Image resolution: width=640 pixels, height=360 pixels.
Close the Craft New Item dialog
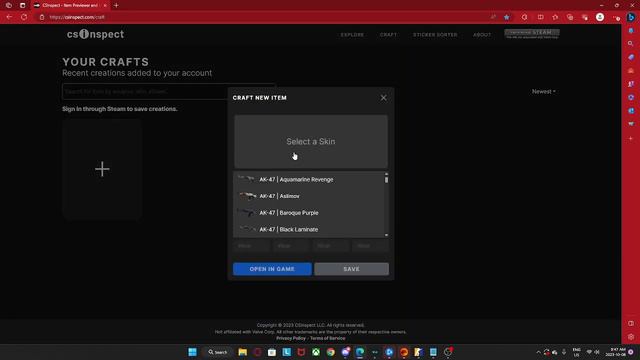coord(383,98)
